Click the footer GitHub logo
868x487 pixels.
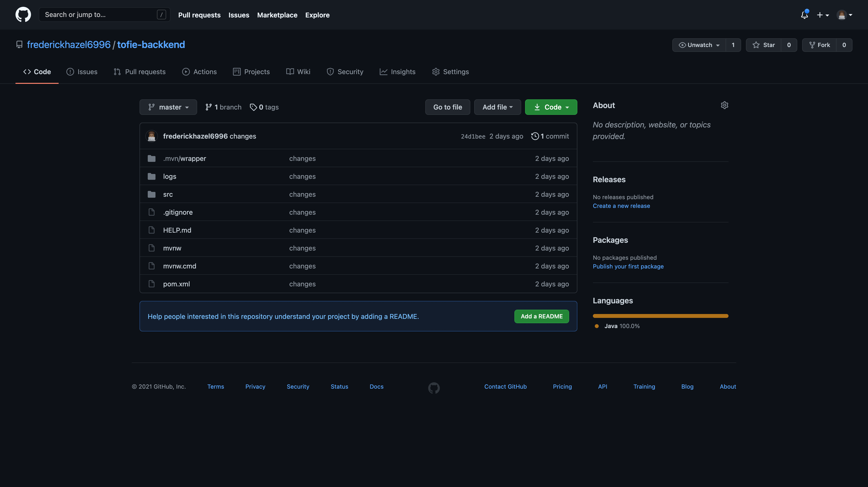click(x=434, y=388)
